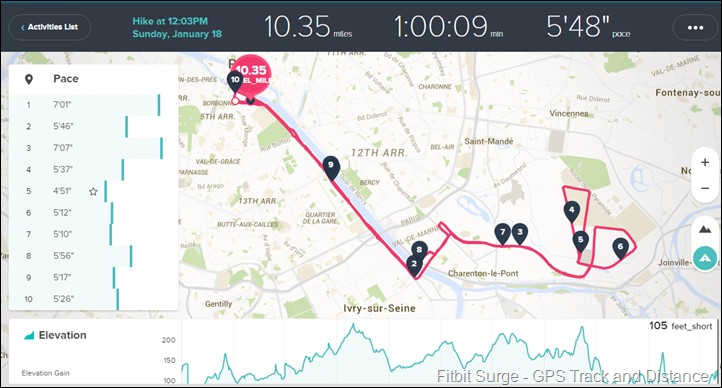Screen dimensions: 722x388
Task: Click the location pin icon beside Pace
Action: click(x=29, y=79)
